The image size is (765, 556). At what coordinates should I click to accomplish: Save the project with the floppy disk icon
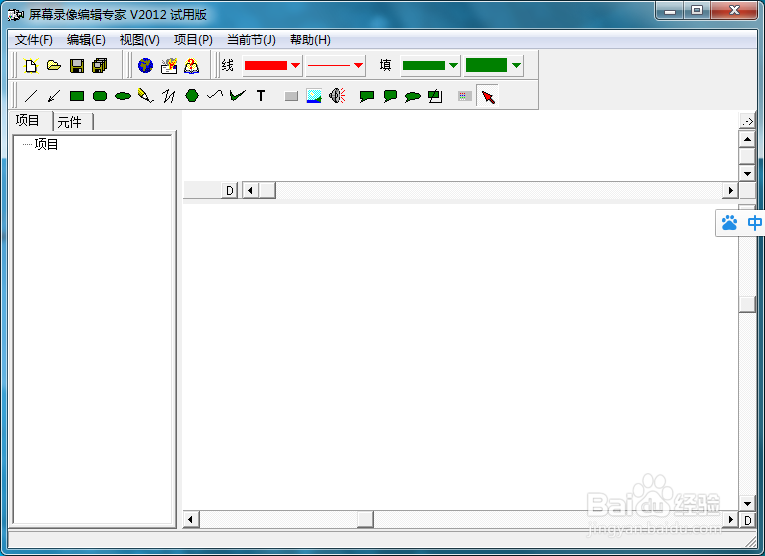click(x=77, y=65)
